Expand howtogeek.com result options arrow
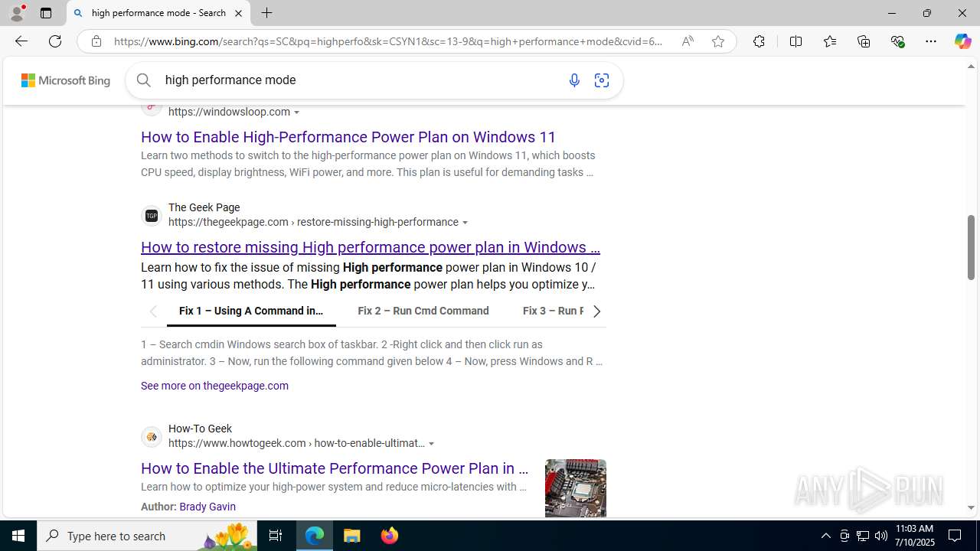 click(x=432, y=444)
